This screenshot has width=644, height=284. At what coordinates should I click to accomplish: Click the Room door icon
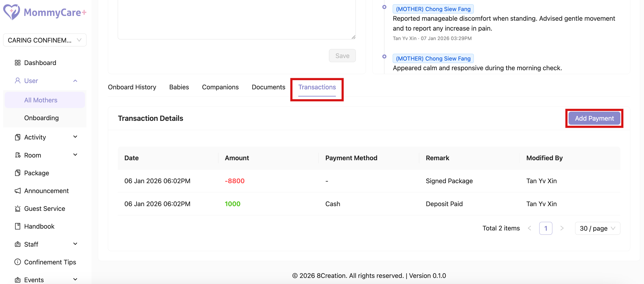tap(18, 155)
